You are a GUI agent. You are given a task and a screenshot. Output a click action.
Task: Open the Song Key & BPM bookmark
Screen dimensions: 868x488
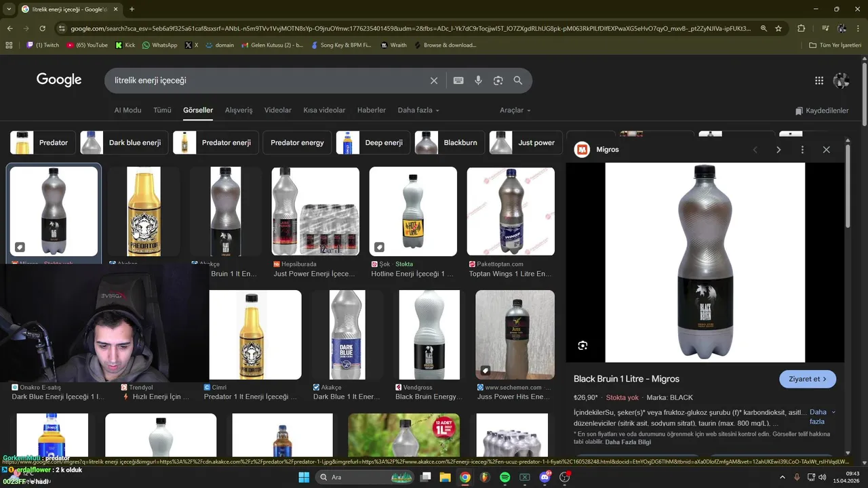click(341, 45)
